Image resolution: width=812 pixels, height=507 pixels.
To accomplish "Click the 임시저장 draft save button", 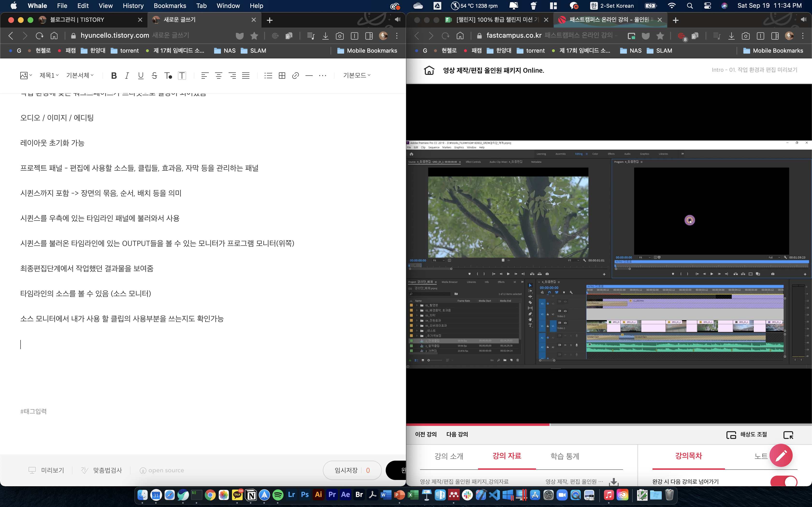I will [346, 470].
